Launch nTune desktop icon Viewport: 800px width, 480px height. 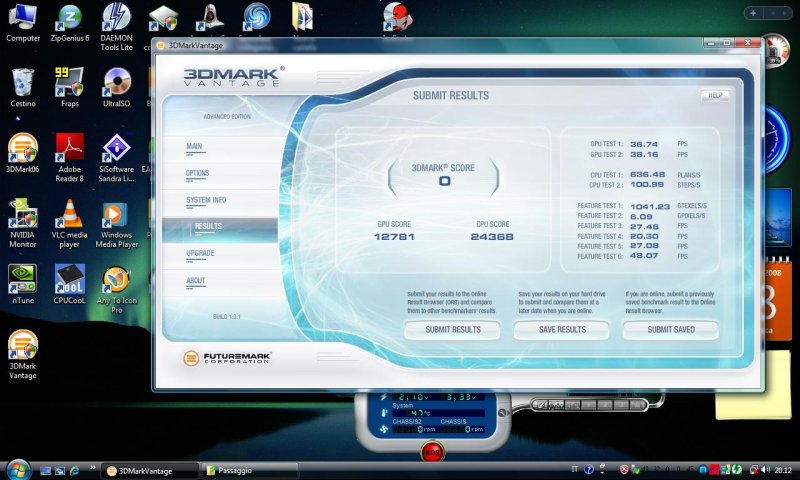(22, 284)
